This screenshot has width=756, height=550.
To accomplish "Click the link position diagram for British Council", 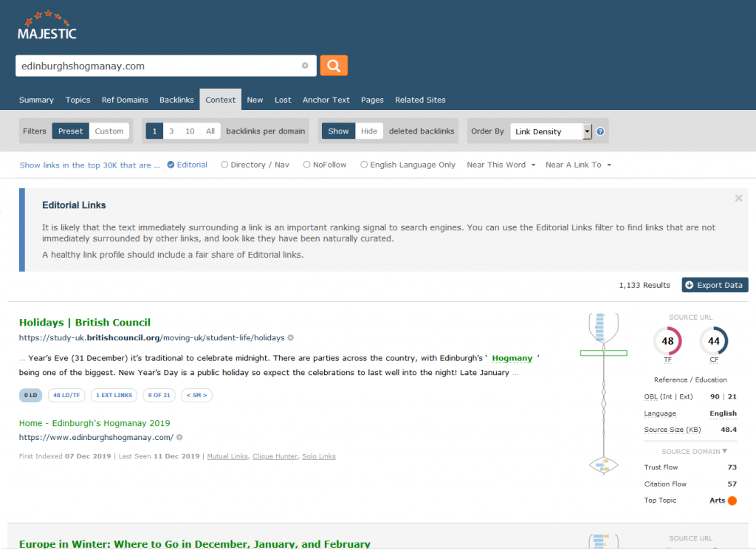I will coord(603,393).
